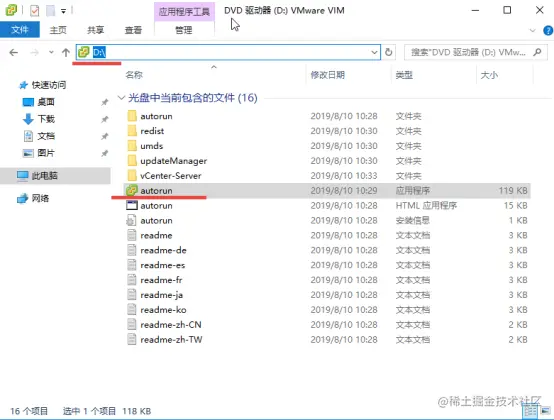Unpin 下载 using its pin icon
This screenshot has width=554, height=420.
point(105,119)
